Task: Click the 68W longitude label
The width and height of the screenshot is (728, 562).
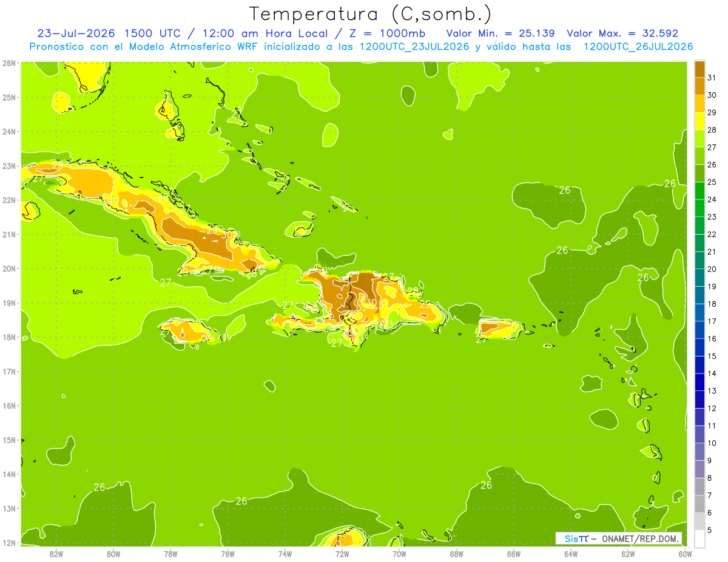Action: tap(456, 553)
